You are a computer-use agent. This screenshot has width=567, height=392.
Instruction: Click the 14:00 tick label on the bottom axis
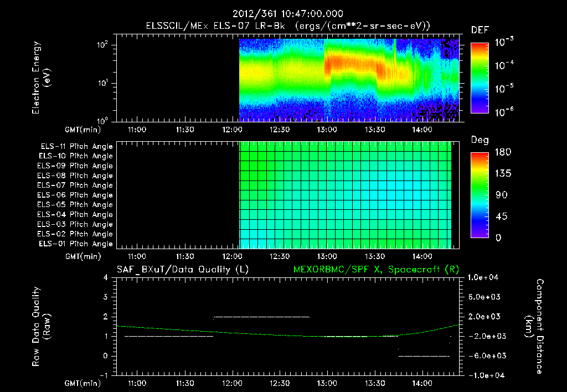(x=422, y=383)
